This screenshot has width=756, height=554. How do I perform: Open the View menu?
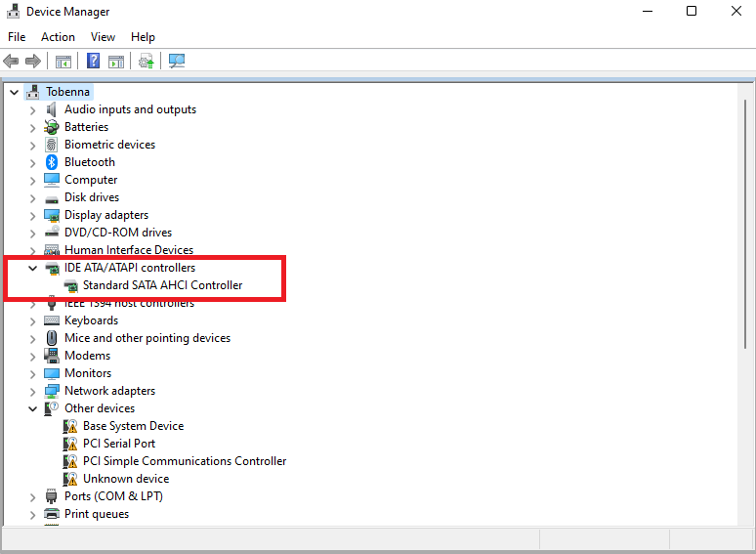[103, 37]
